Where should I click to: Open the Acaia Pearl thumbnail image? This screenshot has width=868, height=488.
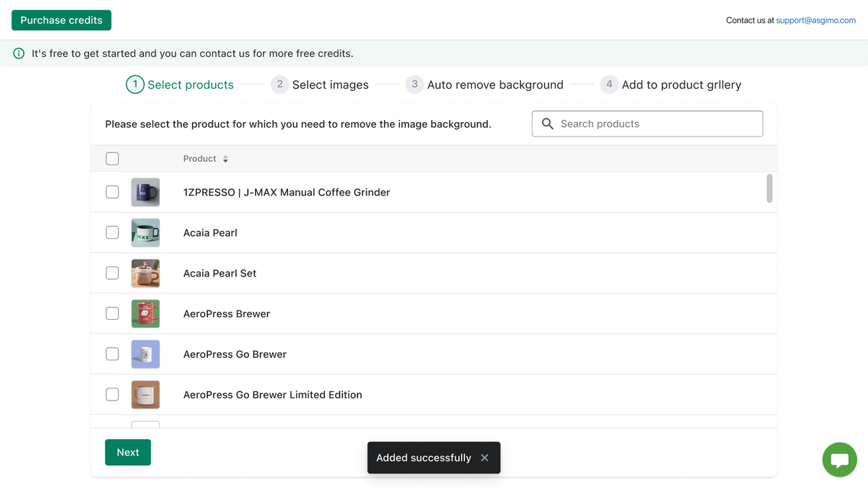145,232
